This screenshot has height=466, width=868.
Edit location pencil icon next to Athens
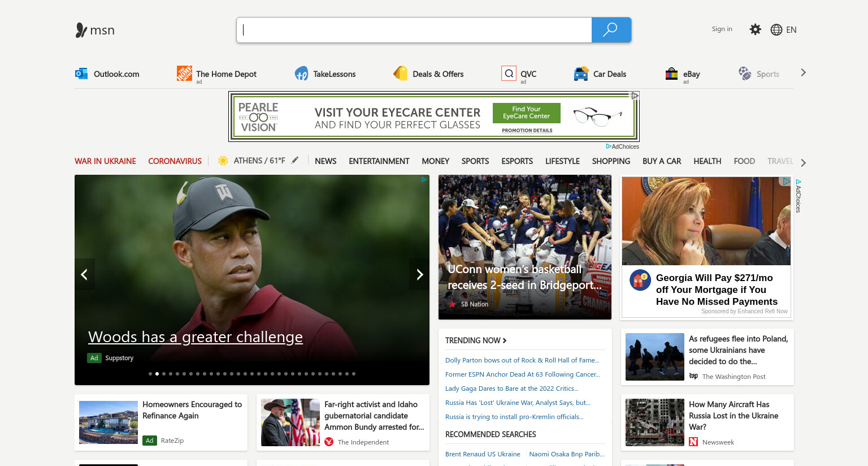click(x=295, y=161)
